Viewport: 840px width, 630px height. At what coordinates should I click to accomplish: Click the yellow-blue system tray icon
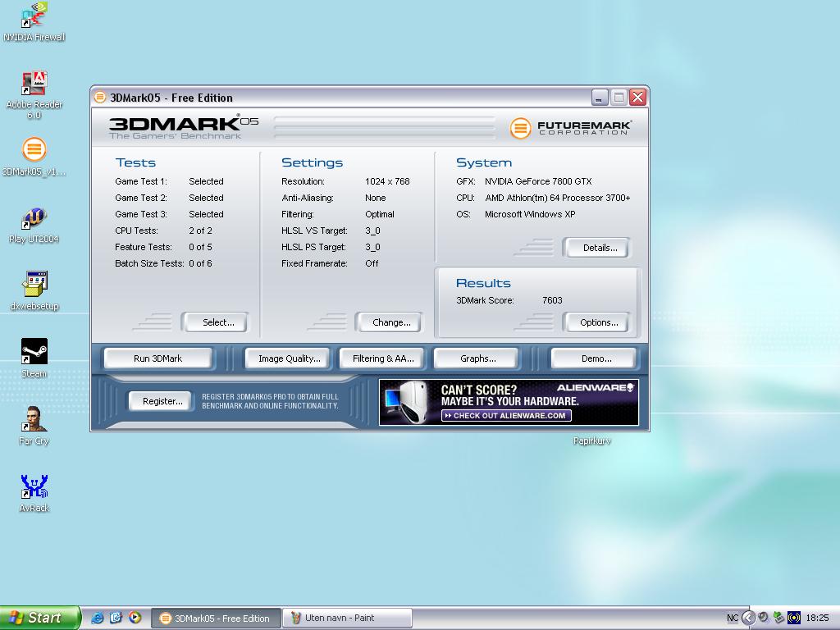[794, 618]
